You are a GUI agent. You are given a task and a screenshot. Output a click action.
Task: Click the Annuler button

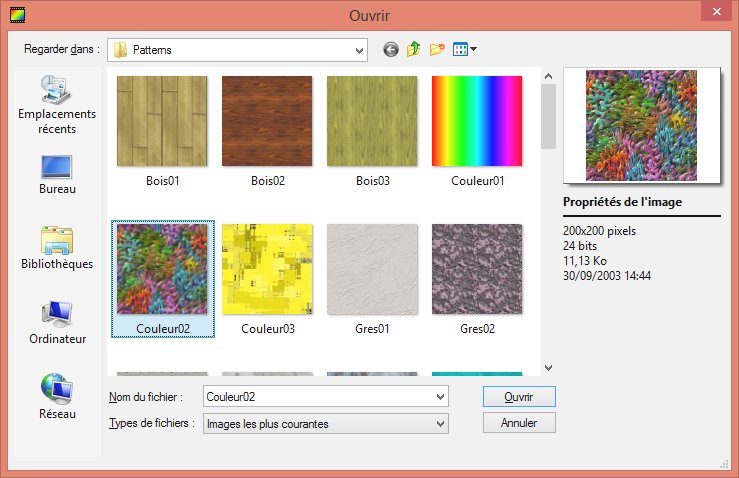(x=518, y=423)
